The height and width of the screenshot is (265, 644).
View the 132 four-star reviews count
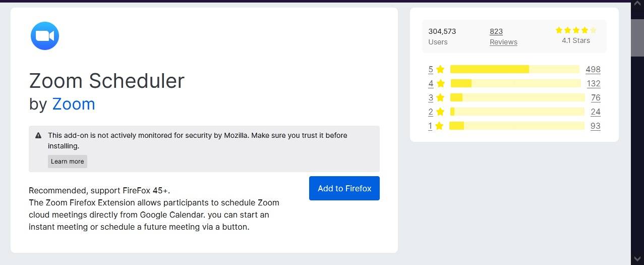[593, 83]
